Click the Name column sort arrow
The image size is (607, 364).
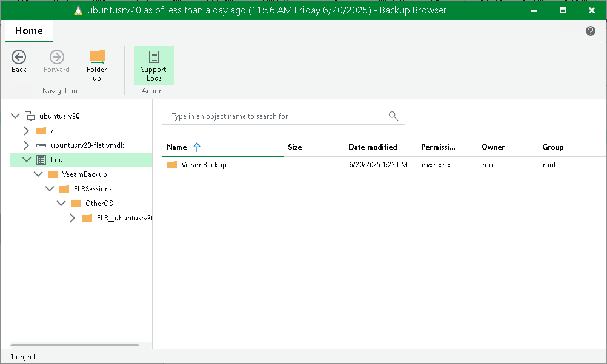[197, 147]
